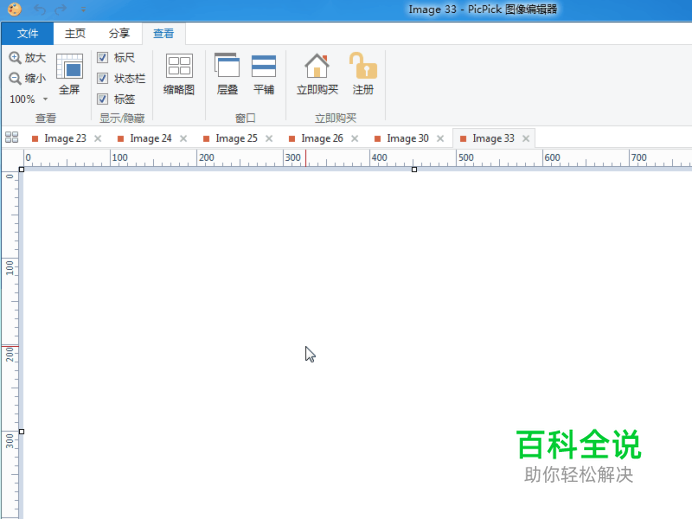This screenshot has width=692, height=519.
Task: Open the thumbnails (缩略图) view
Action: pos(179,74)
